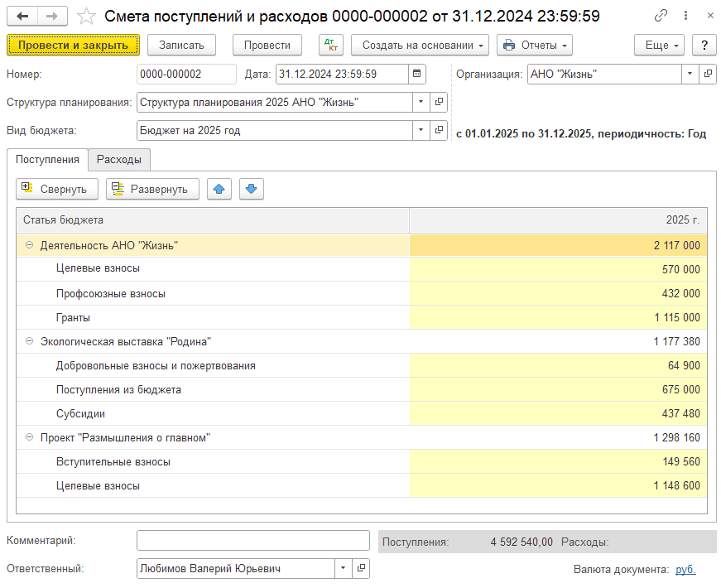Expand the Ответственный dropdown list
This screenshot has width=721, height=588.
tap(343, 569)
